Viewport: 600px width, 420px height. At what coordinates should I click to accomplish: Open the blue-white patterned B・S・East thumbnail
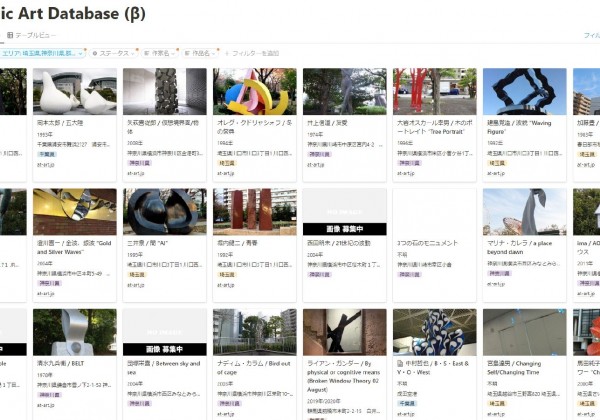tap(435, 332)
